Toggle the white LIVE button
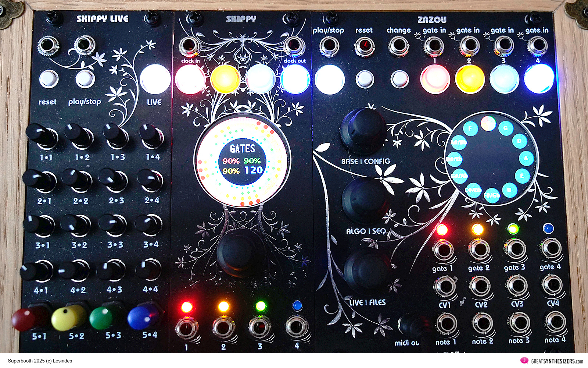The width and height of the screenshot is (588, 368). 155,79
